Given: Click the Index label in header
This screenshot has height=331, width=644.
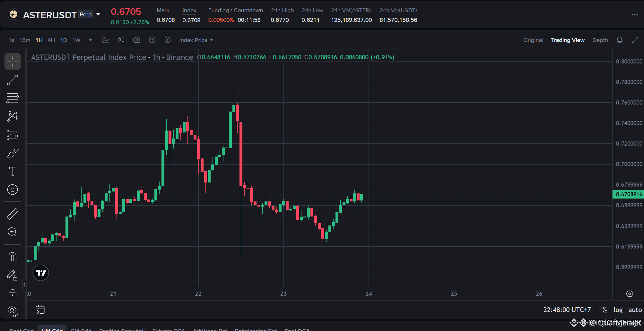Looking at the screenshot, I should point(189,10).
